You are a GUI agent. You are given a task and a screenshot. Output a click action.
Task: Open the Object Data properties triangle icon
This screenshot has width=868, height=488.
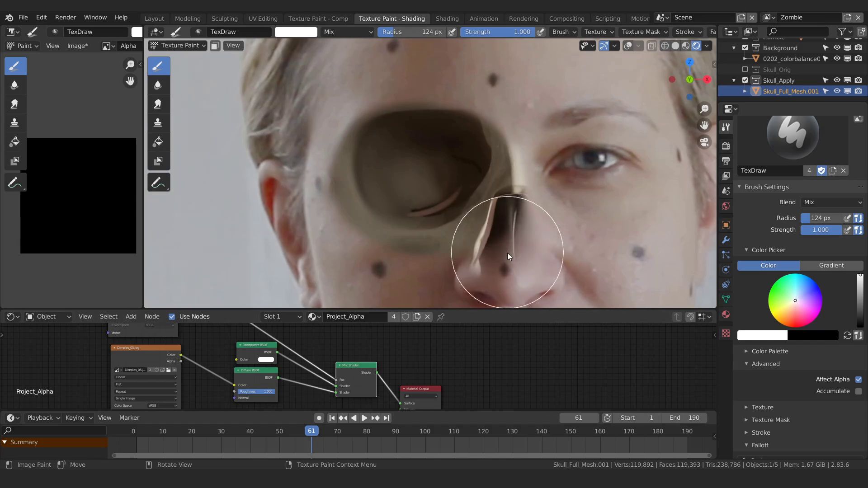[726, 300]
